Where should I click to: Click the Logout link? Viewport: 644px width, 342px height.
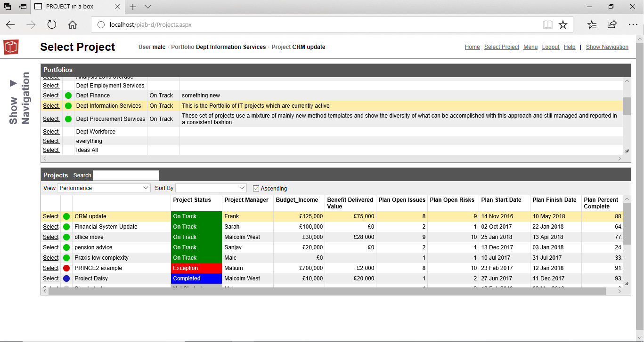tap(551, 47)
